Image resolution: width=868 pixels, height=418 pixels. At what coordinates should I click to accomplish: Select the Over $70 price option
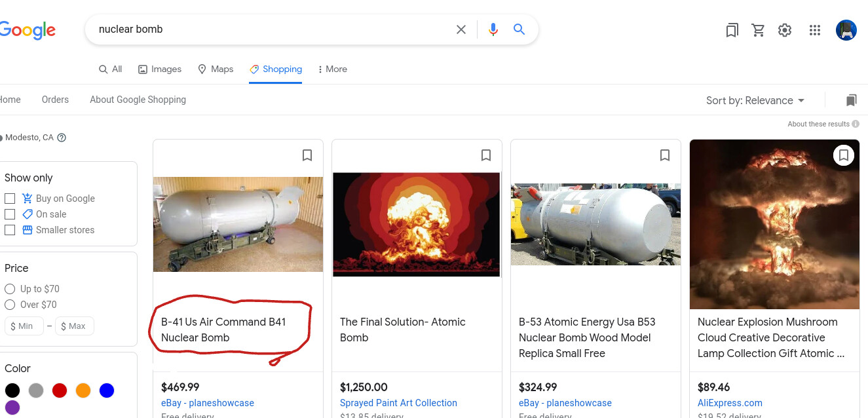click(x=10, y=305)
